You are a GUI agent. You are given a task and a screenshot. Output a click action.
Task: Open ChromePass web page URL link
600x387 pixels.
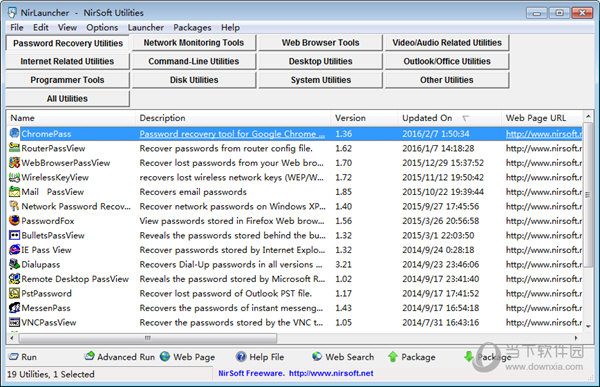(544, 134)
